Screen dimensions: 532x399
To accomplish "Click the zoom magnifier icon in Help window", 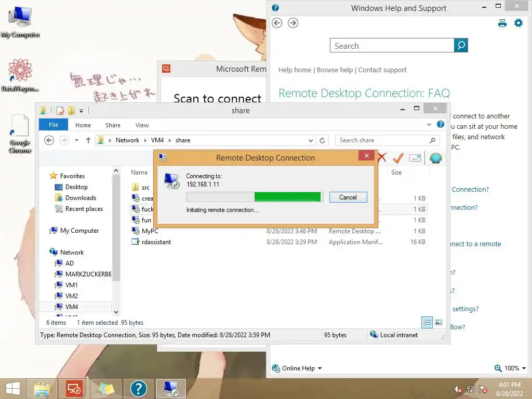I will tap(498, 368).
